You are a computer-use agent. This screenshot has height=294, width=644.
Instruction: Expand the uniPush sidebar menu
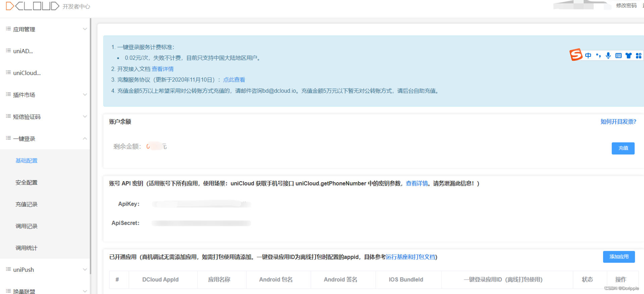(x=45, y=269)
